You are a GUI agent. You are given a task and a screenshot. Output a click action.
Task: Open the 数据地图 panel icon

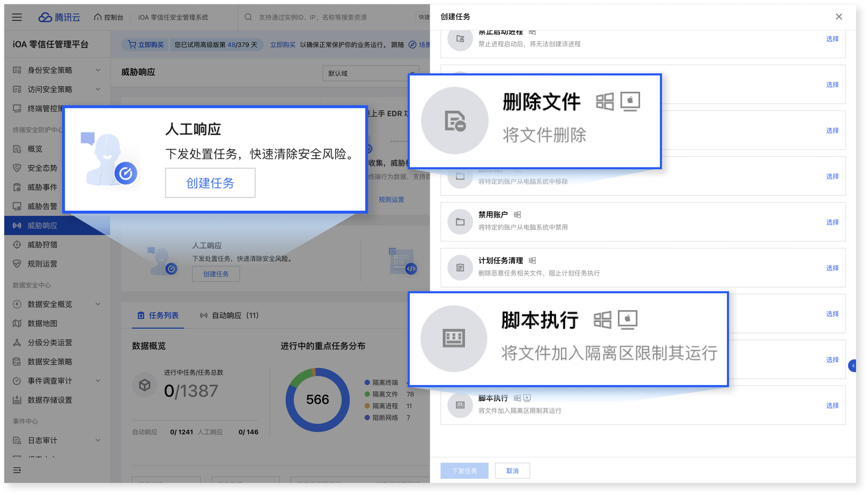[x=17, y=323]
